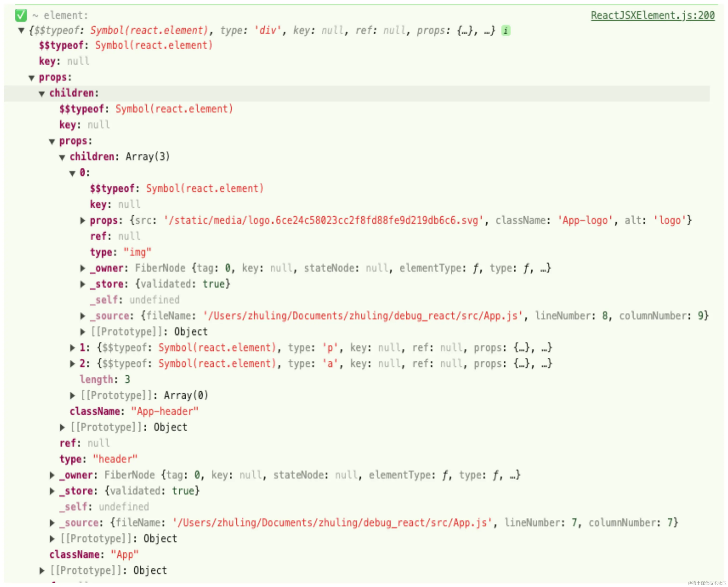
Task: Click the green checkmark icon beside element
Action: 21,15
